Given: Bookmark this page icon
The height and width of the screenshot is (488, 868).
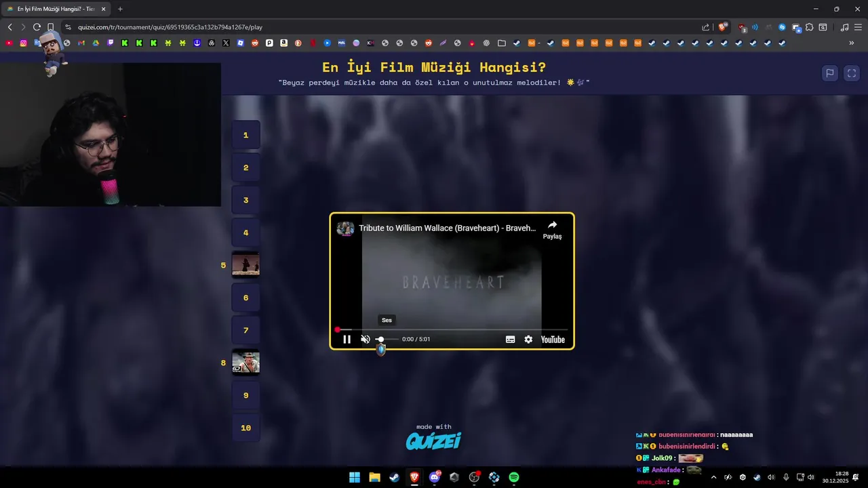Looking at the screenshot, I should (x=50, y=27).
